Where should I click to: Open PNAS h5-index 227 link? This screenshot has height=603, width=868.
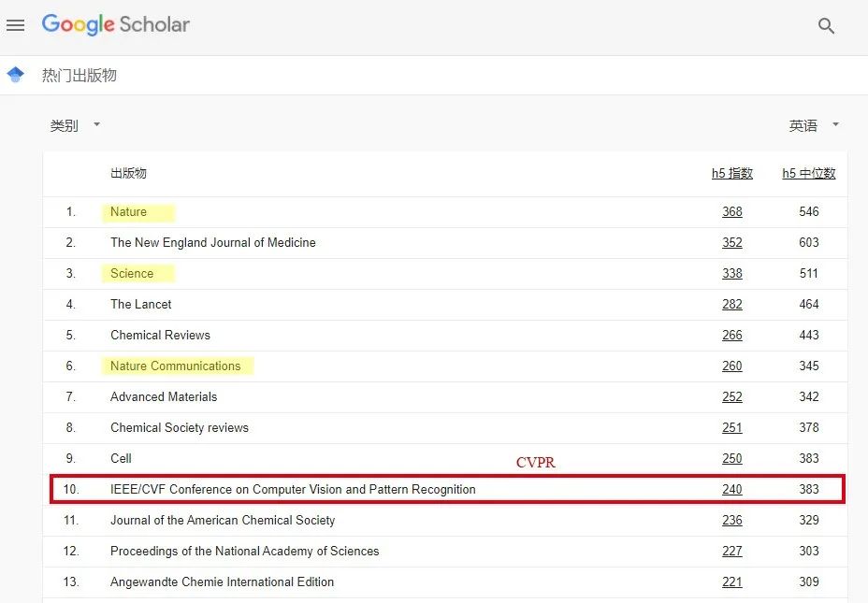coord(731,551)
